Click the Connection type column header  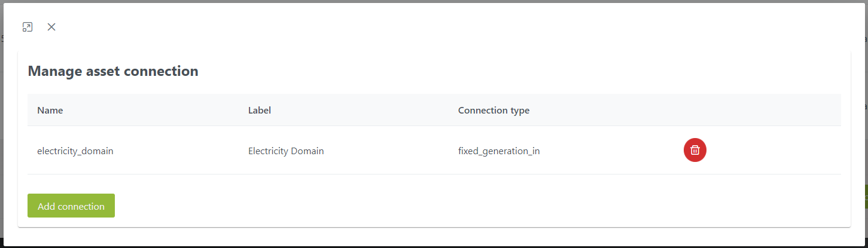point(494,111)
